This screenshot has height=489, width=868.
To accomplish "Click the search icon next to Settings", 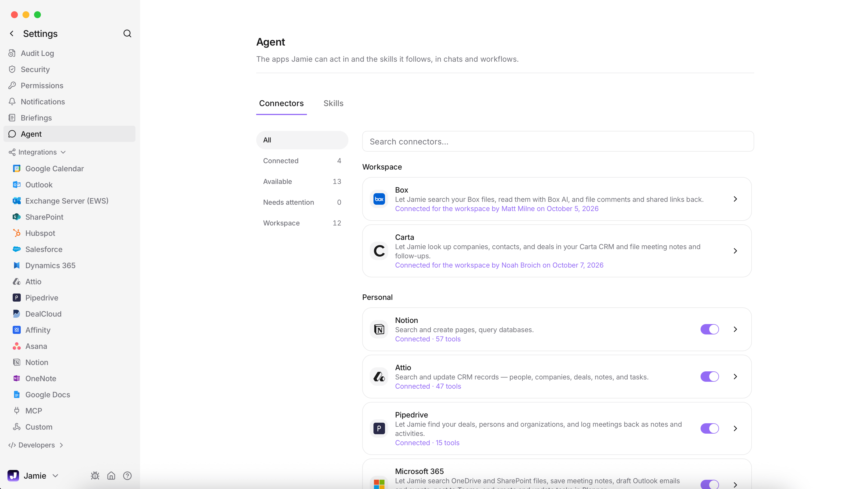I will (x=127, y=33).
